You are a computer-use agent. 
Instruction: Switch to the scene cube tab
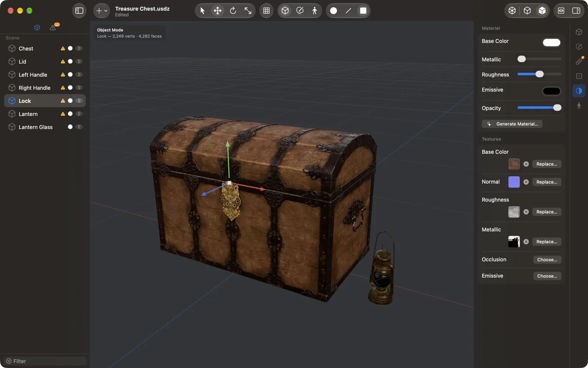point(37,28)
